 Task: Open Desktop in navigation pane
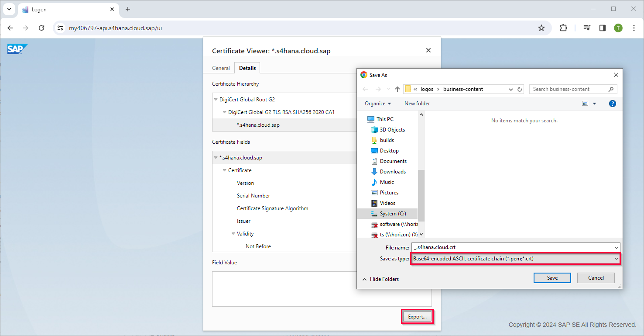[x=389, y=151]
